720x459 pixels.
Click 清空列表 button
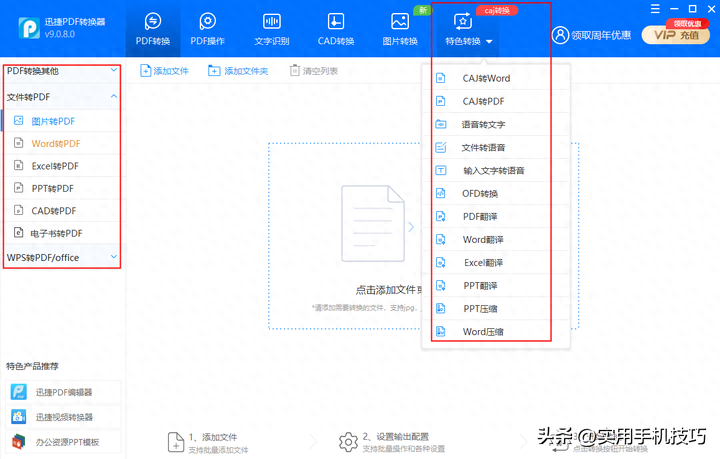(314, 71)
